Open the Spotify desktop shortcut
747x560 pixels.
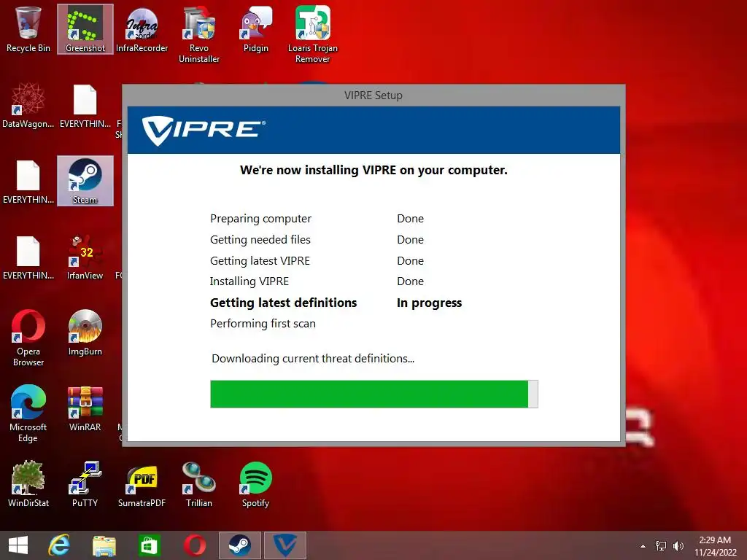[256, 484]
